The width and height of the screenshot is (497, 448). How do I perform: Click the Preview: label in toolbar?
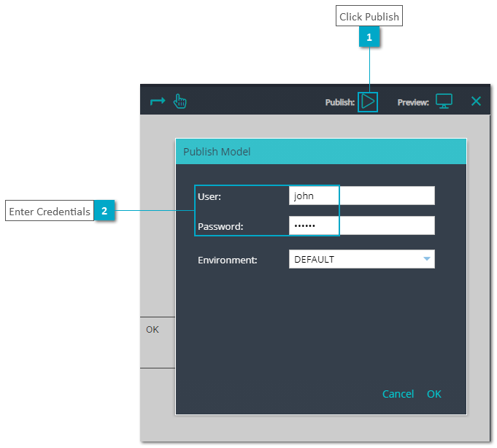[x=413, y=102]
